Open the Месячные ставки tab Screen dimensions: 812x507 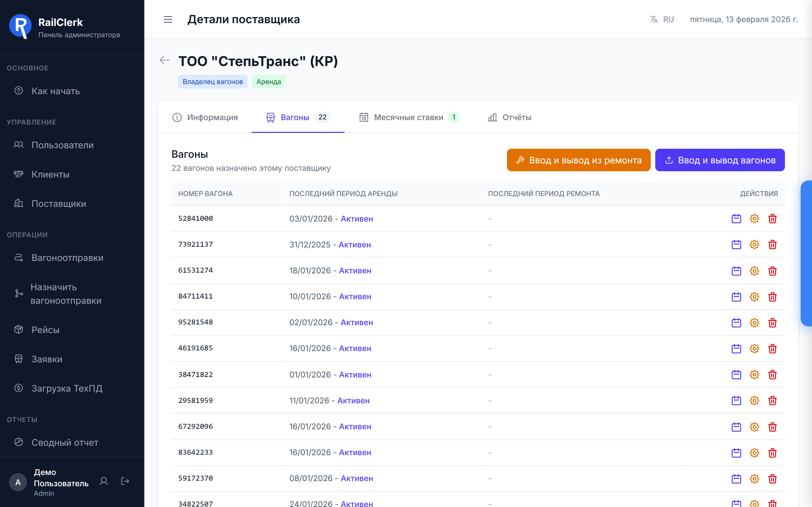coord(409,117)
